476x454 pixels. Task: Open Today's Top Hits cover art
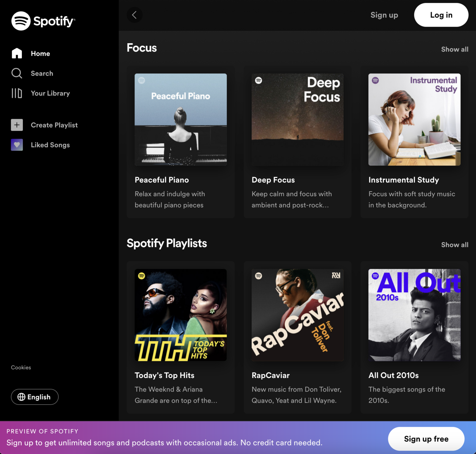pyautogui.click(x=181, y=315)
